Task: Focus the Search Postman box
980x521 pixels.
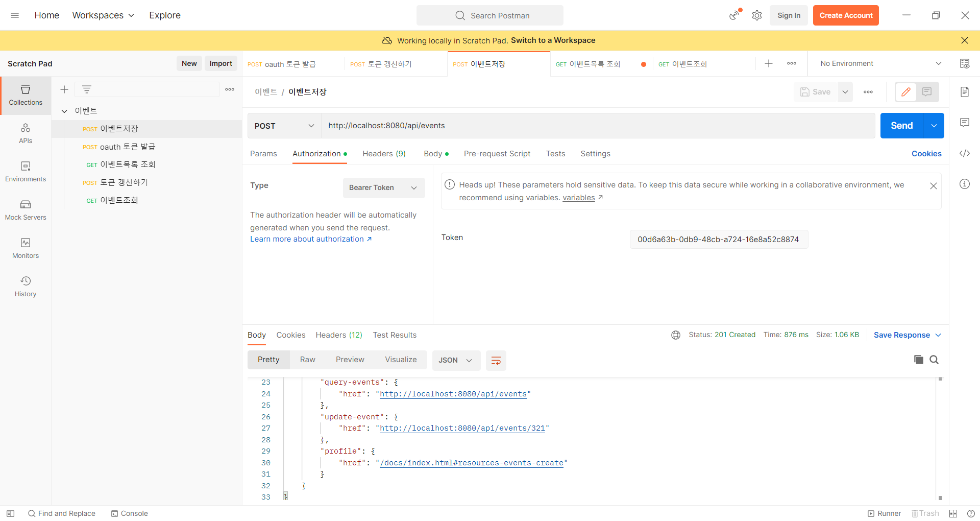Action: [490, 15]
